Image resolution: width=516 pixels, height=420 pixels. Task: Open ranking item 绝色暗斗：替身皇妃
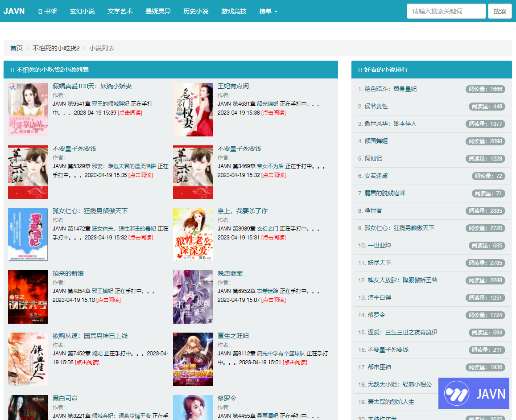390,89
